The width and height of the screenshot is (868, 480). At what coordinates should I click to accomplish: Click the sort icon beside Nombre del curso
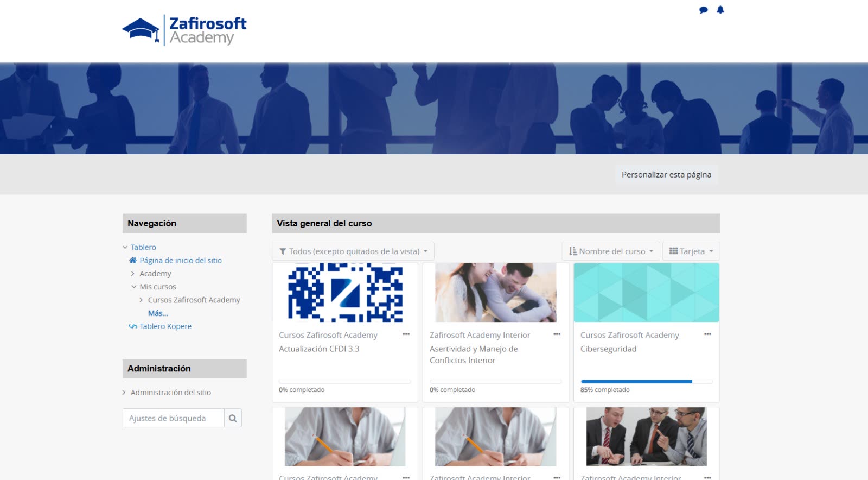(573, 251)
